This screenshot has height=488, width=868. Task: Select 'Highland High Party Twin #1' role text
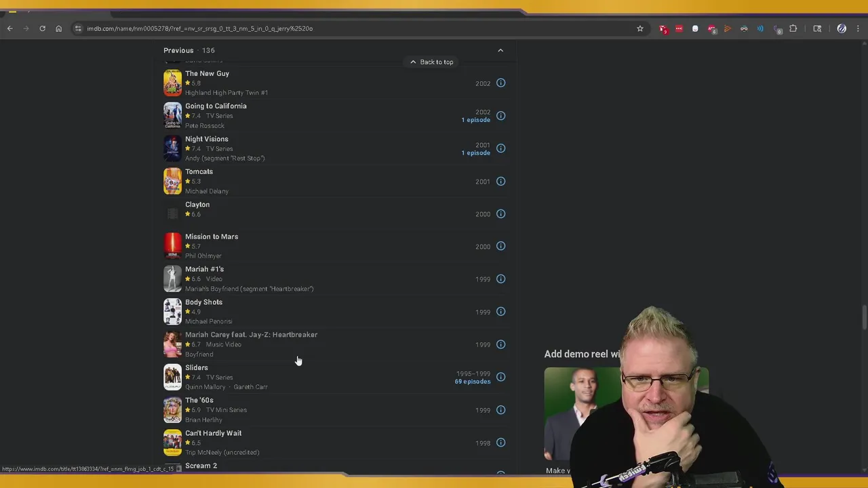click(x=226, y=93)
